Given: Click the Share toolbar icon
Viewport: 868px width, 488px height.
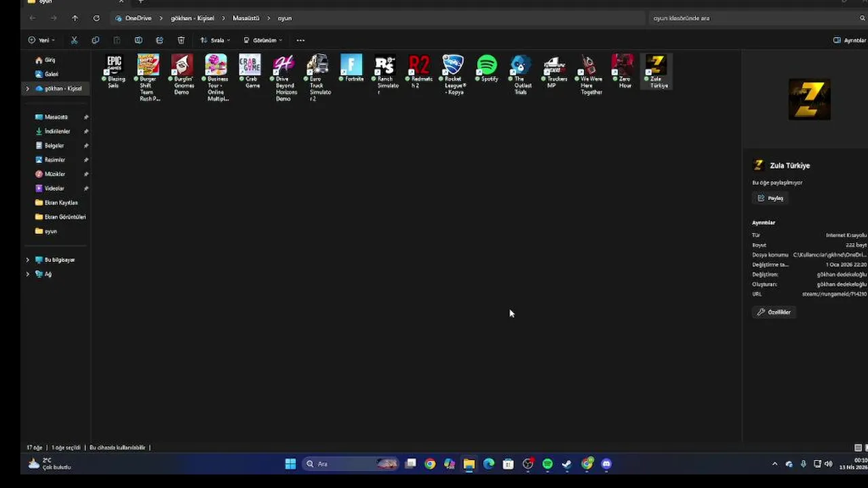Looking at the screenshot, I should tap(159, 40).
